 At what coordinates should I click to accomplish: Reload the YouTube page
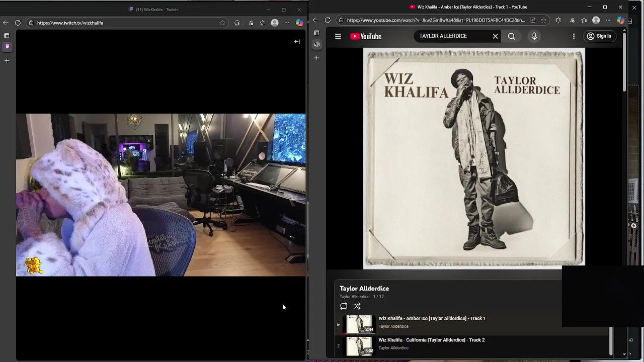[x=328, y=20]
